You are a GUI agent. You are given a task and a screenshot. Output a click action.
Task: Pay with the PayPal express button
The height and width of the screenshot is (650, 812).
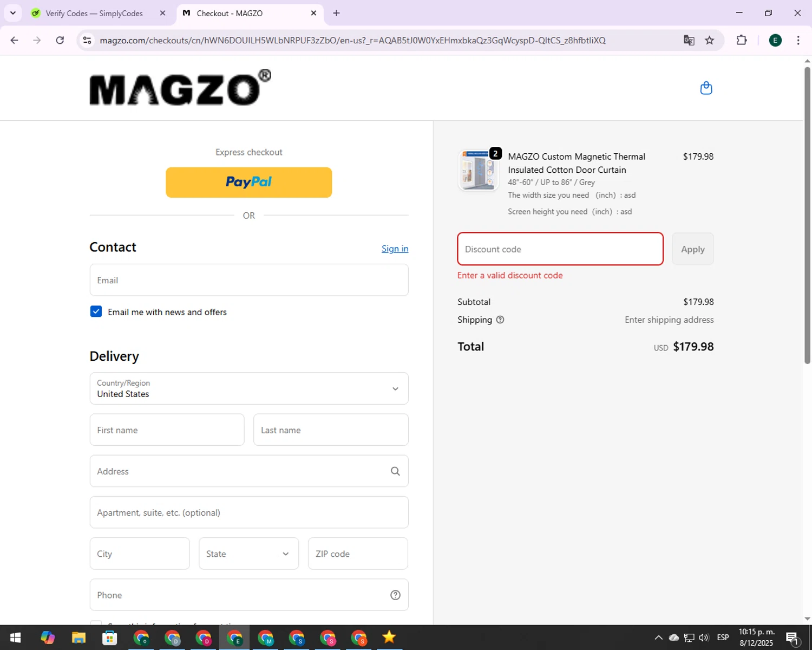[249, 183]
